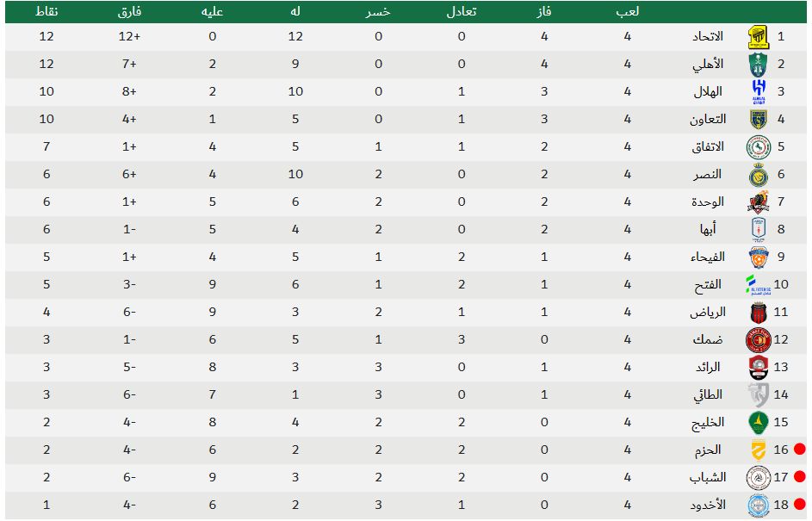Click the Al-Ettifaq round logo
Viewport: 812px width, 521px height.
pyautogui.click(x=759, y=147)
